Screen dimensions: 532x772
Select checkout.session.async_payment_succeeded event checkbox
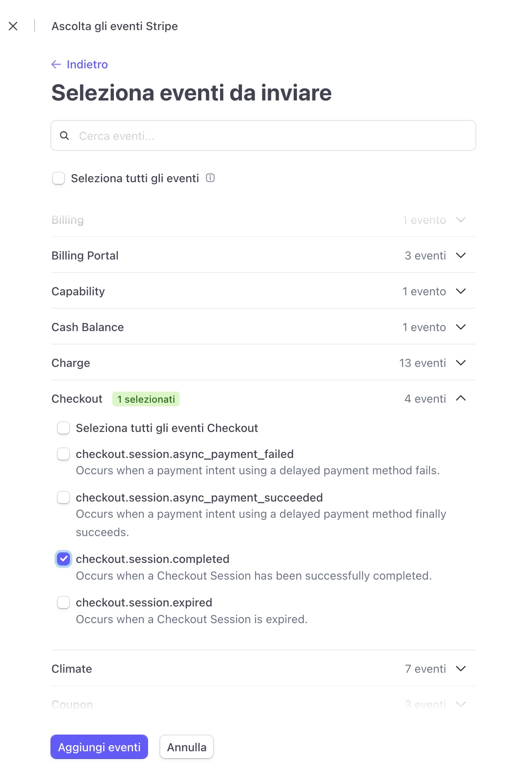(x=63, y=498)
